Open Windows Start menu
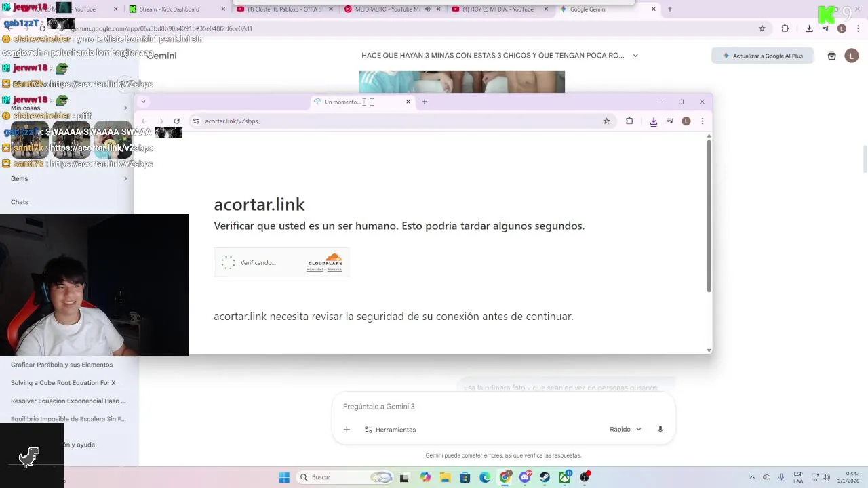 pos(284,478)
